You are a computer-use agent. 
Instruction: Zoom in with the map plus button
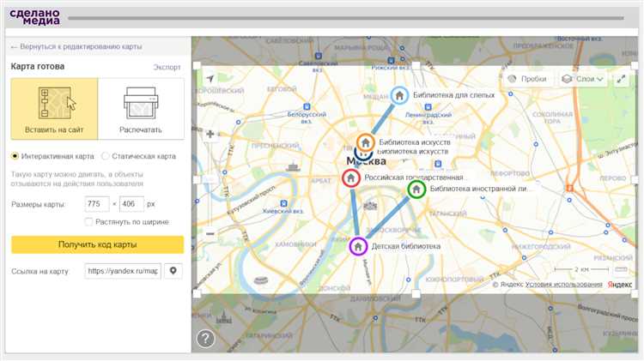[210, 135]
